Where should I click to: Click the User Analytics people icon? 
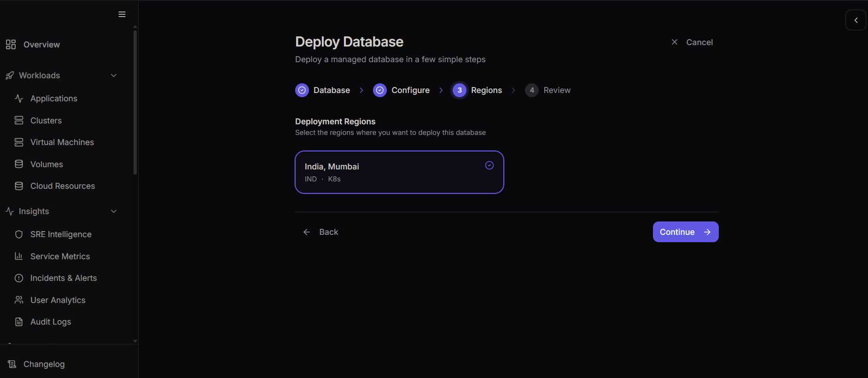[19, 300]
